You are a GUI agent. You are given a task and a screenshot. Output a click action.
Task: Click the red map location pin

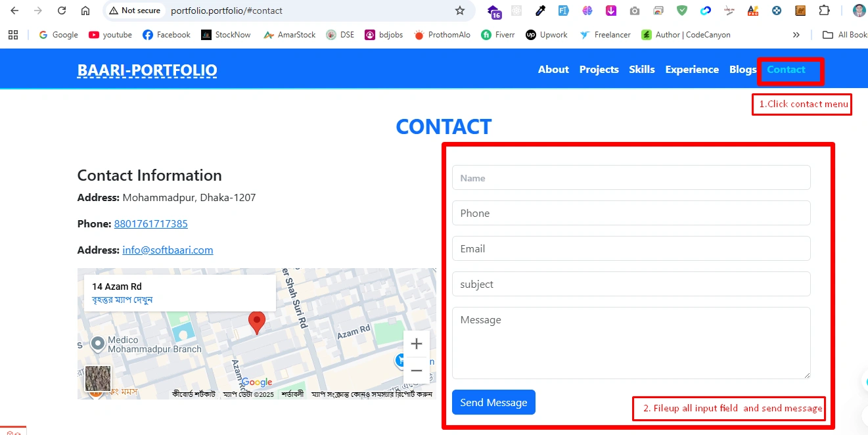256,322
